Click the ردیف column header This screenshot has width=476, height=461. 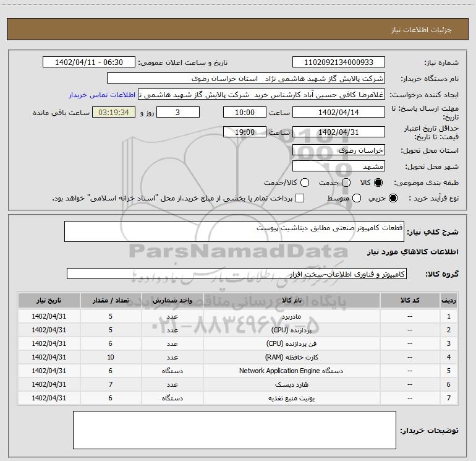(x=449, y=301)
